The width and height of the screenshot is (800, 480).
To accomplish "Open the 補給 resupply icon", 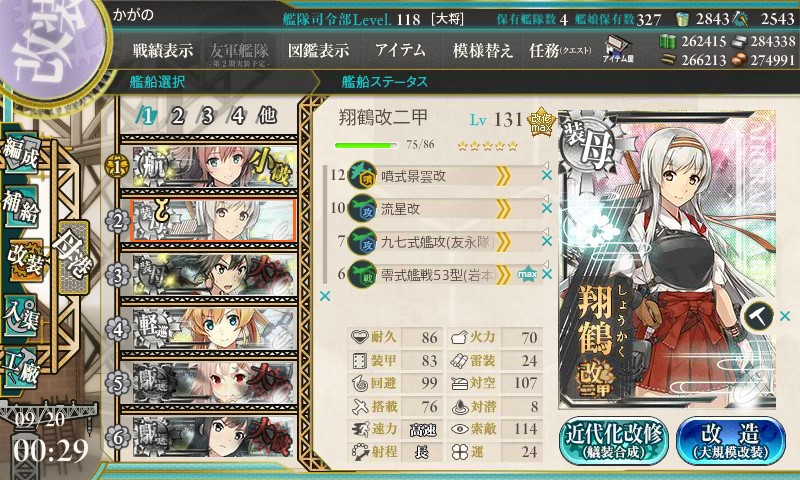I will [20, 206].
